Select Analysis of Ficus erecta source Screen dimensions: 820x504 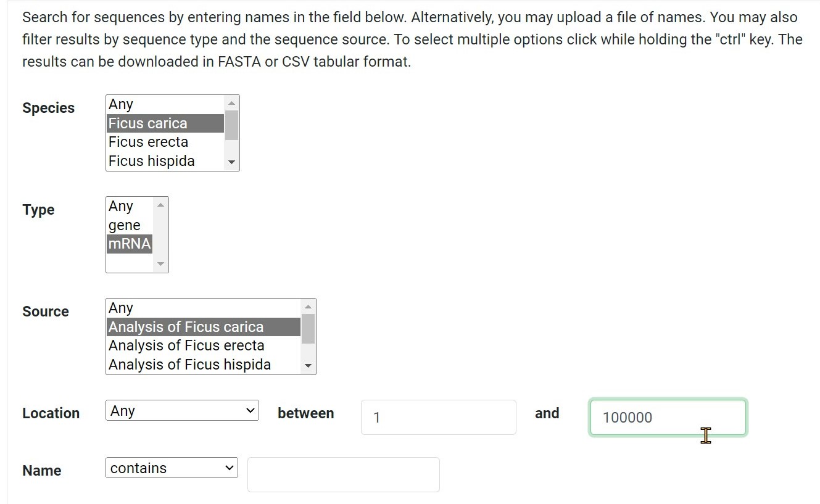[x=203, y=345]
